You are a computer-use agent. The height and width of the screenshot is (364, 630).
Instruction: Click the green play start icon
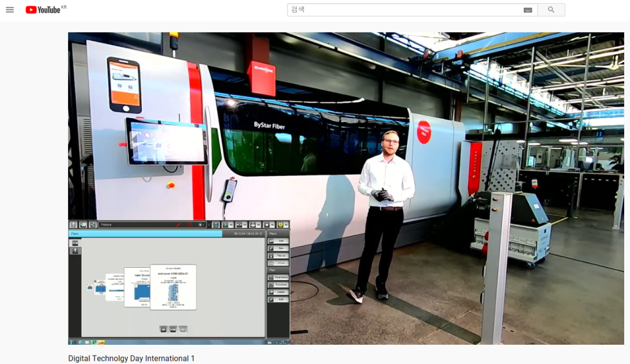coord(226,225)
